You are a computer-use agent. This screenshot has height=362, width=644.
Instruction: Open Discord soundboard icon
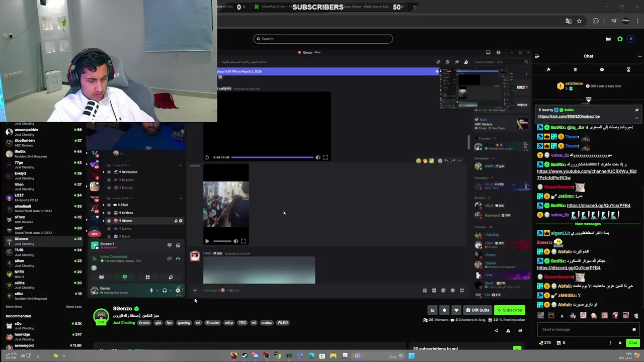tap(171, 277)
